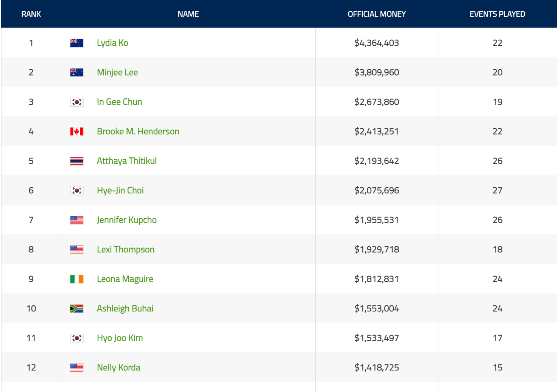Click events played 15 for Nelly Korda
This screenshot has width=558, height=392.
click(497, 367)
